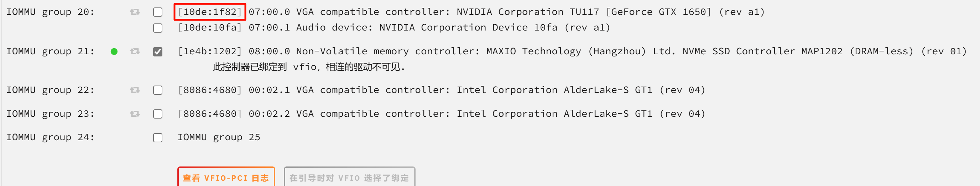Click the highlighted [10de:1f82] device ID
The height and width of the screenshot is (186, 980).
pos(210,12)
